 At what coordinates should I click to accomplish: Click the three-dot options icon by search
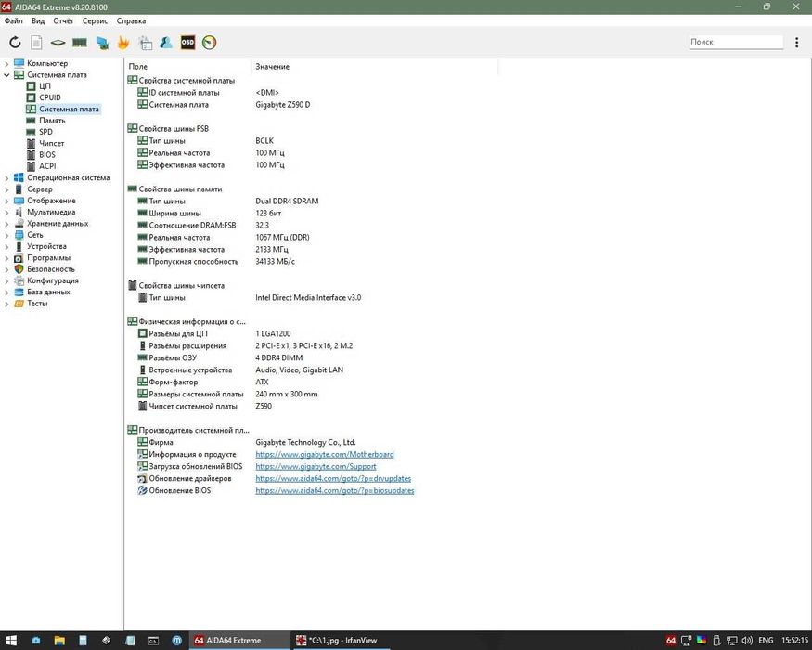click(796, 43)
